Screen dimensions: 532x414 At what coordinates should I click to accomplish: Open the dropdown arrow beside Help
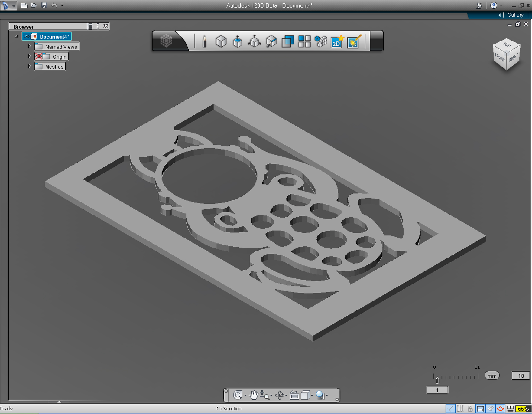tap(501, 6)
